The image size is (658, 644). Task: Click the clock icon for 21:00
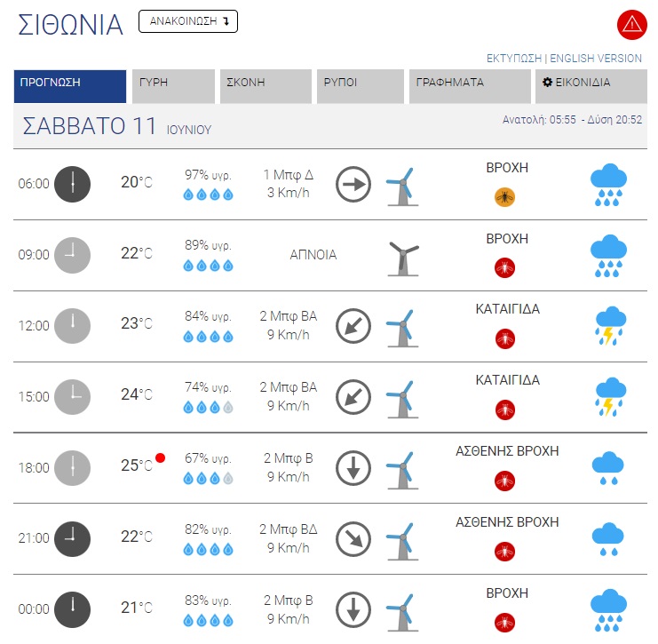(72, 538)
